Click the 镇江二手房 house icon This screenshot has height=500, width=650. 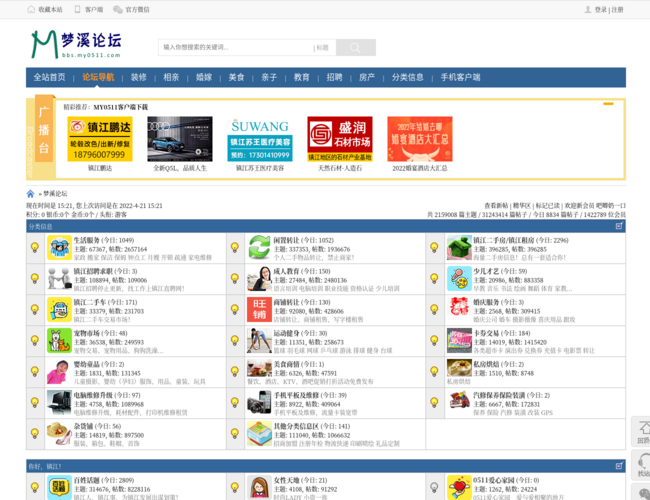[459, 248]
